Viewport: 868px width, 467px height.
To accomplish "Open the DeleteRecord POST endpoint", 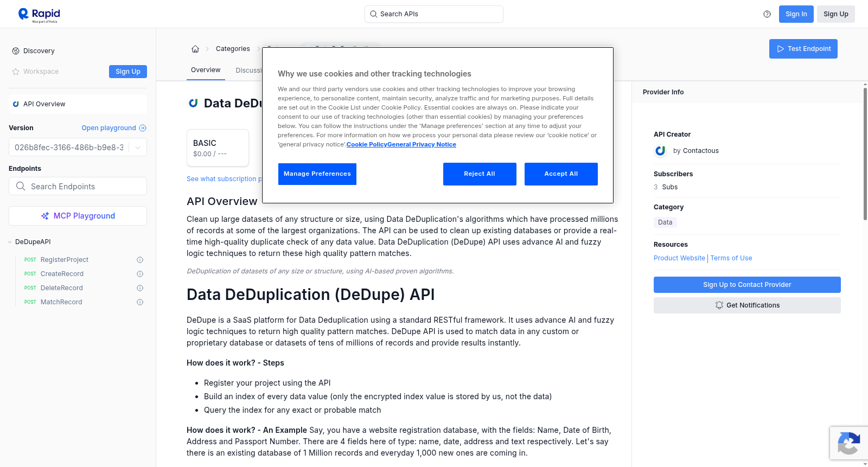I will pos(62,288).
